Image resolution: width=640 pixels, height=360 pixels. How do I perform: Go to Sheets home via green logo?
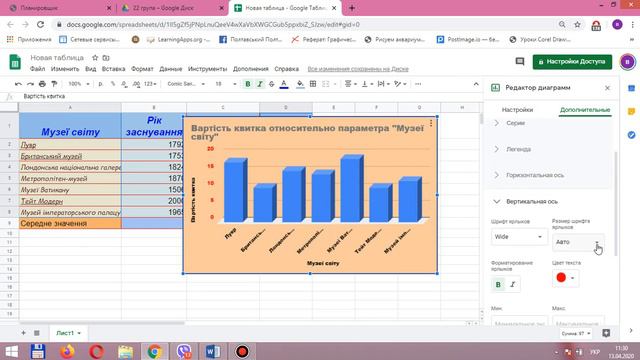(15, 62)
